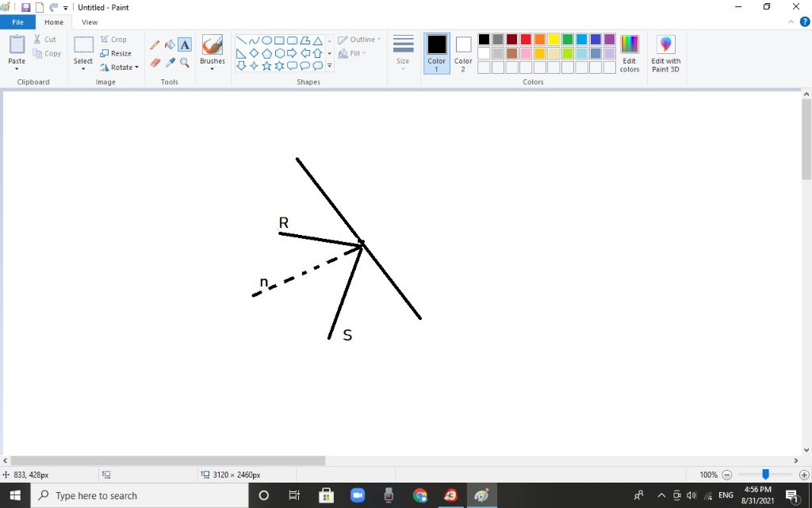Click the taskbar search box
Viewport: 812px width, 508px height.
pyautogui.click(x=140, y=495)
